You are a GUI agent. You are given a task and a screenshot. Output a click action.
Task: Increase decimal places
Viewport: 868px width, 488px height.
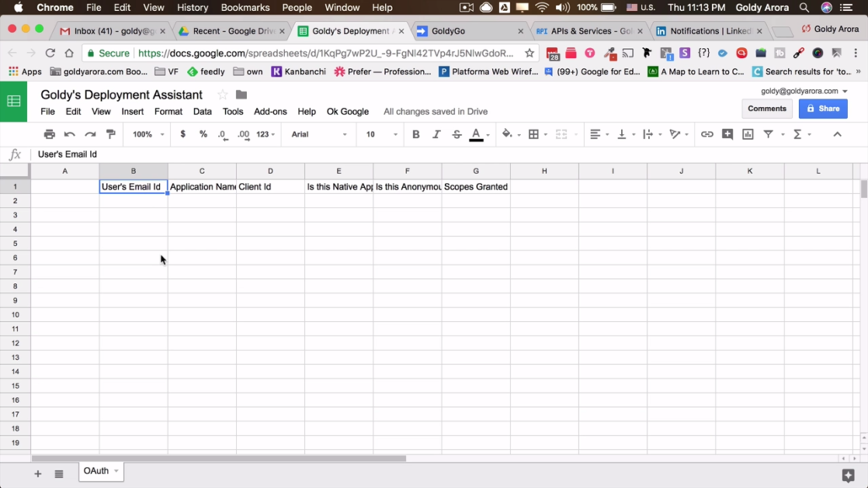click(243, 134)
